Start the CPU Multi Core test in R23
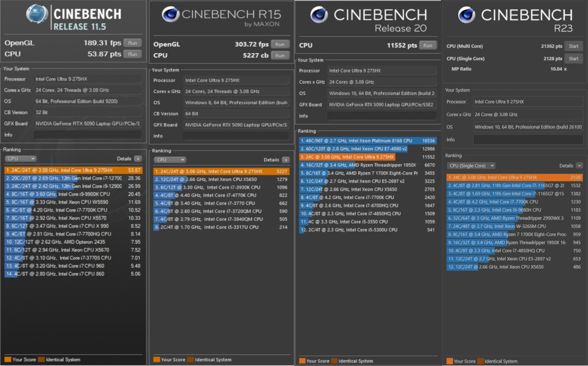Screen dimensions: 588x366 [x=573, y=46]
